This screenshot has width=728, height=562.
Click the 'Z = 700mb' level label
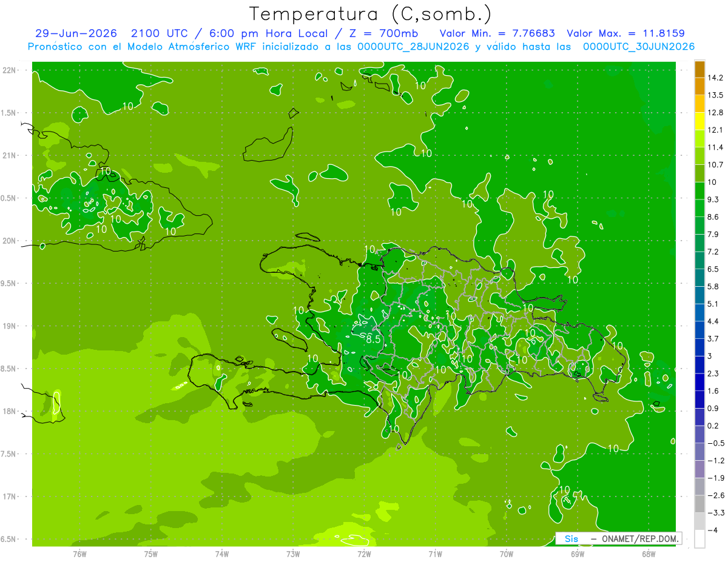[x=381, y=33]
